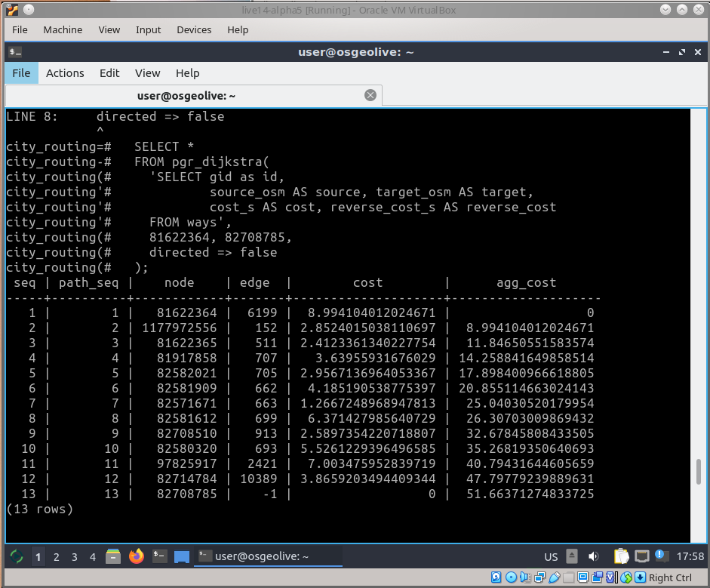The width and height of the screenshot is (710, 588).
Task: Click the VirtualBox recording status icon
Action: coord(598,577)
